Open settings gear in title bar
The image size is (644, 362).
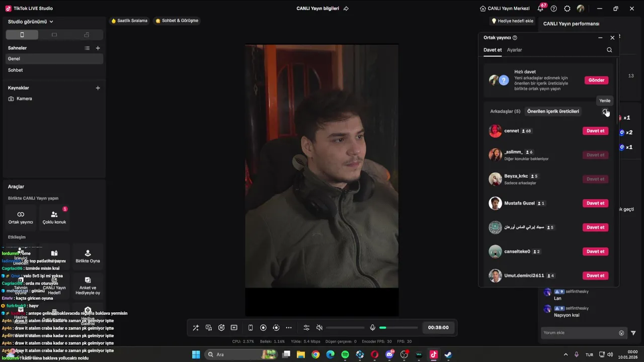click(567, 9)
